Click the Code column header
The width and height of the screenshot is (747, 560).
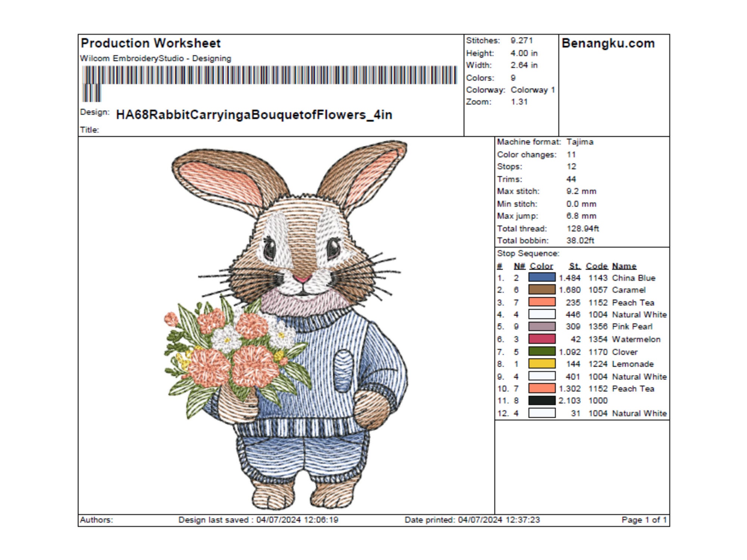pos(597,266)
